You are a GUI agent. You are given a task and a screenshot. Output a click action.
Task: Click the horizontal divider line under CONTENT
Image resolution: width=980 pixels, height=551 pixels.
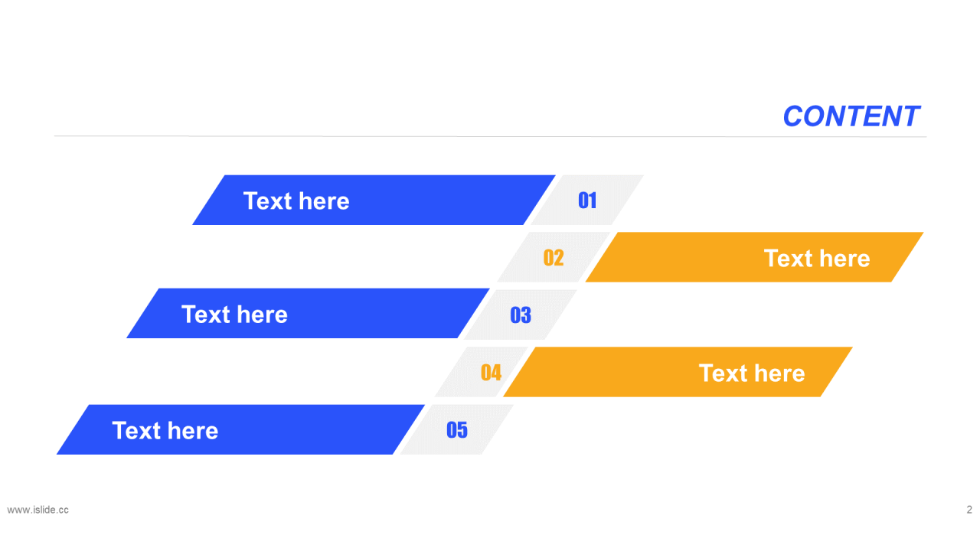[490, 137]
